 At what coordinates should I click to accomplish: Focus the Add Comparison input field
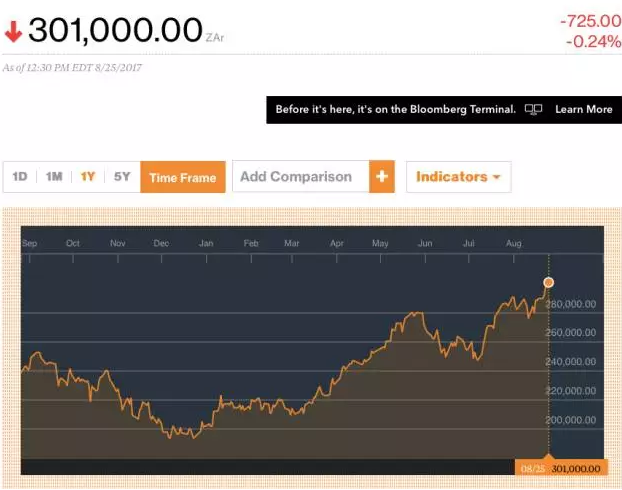301,177
